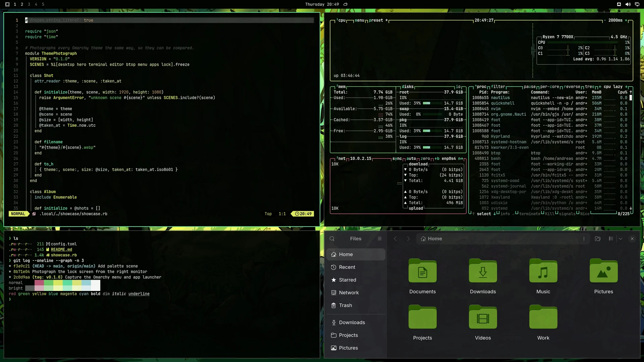Click the clock Thursday 20:49 in top bar

click(x=322, y=4)
